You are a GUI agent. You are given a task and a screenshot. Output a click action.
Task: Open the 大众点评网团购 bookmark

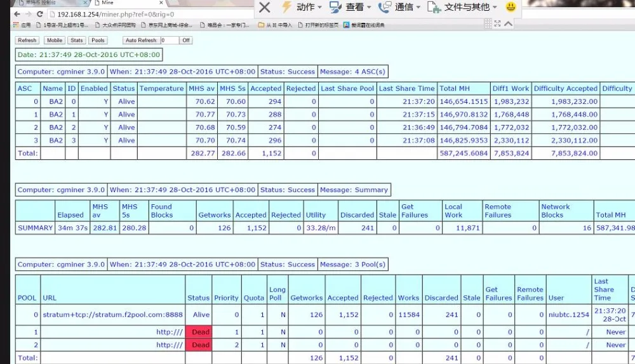[x=115, y=25]
